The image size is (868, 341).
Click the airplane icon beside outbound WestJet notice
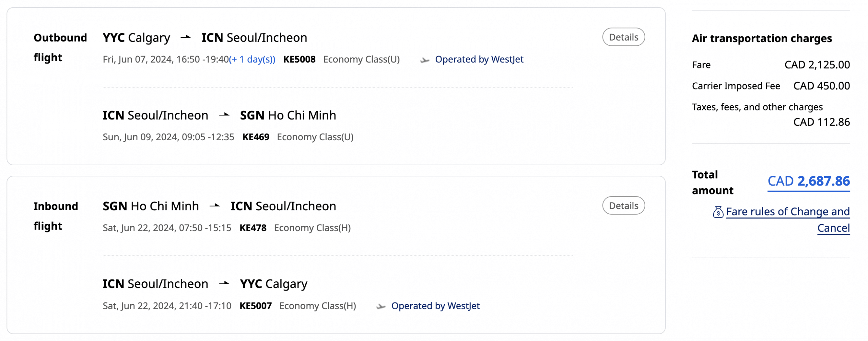(x=424, y=60)
